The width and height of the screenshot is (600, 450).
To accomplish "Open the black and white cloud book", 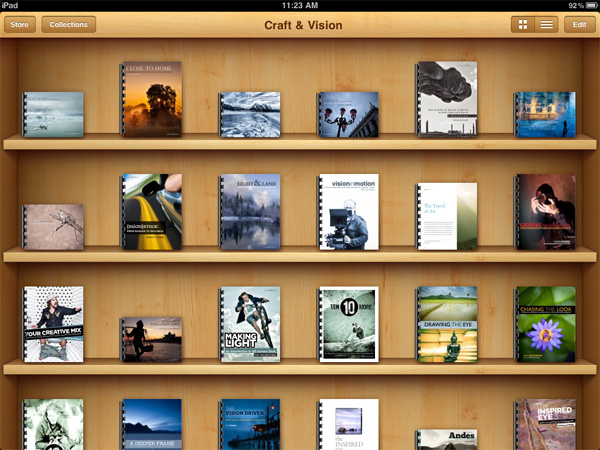I will click(x=447, y=99).
